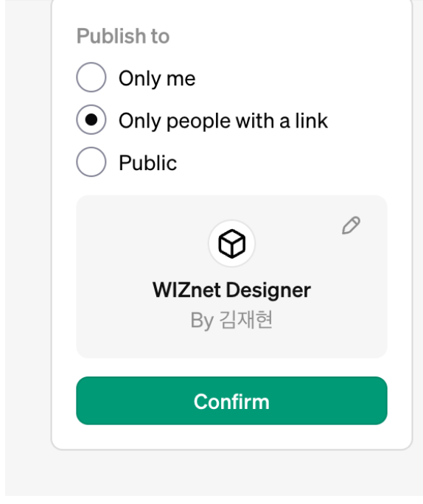Click the word "Designer" in the title
The width and height of the screenshot is (423, 504).
[x=268, y=290]
